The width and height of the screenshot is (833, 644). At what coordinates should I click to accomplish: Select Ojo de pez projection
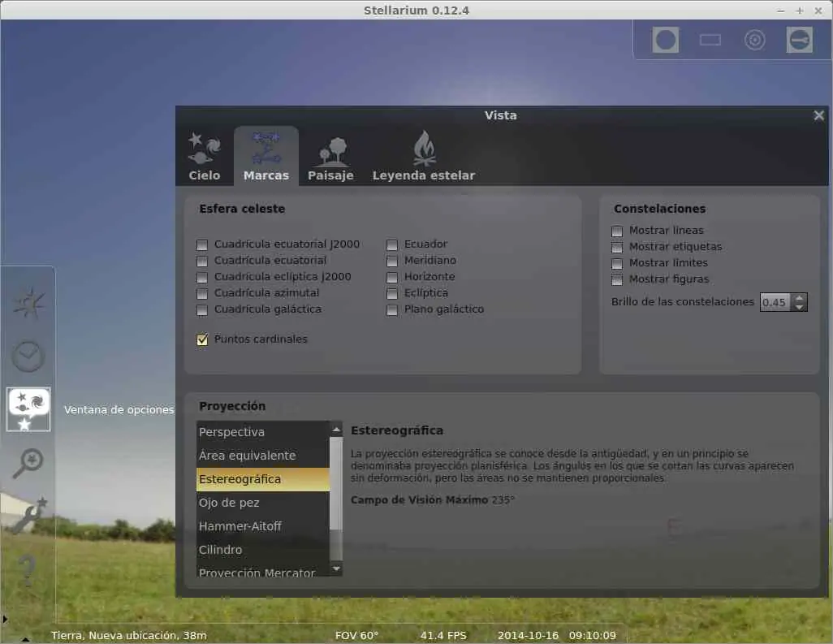coord(263,503)
